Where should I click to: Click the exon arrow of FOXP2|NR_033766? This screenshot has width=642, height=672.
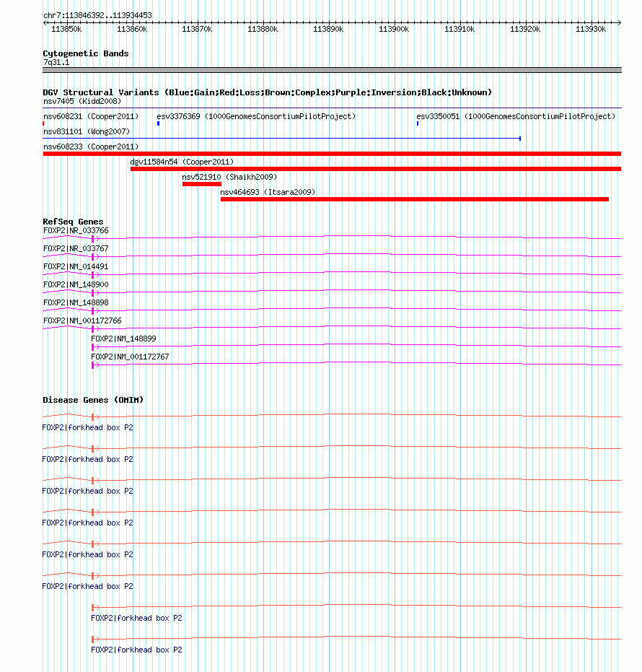(x=95, y=239)
